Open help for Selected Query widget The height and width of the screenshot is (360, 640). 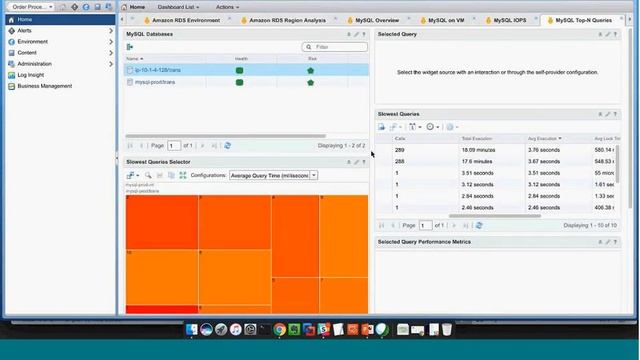[x=615, y=34]
